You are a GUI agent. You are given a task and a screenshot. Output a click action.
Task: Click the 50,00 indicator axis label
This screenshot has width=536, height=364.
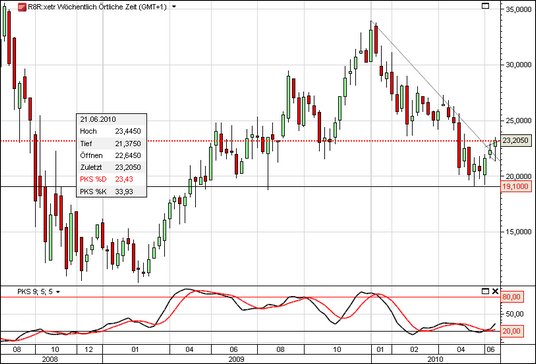coord(514,314)
